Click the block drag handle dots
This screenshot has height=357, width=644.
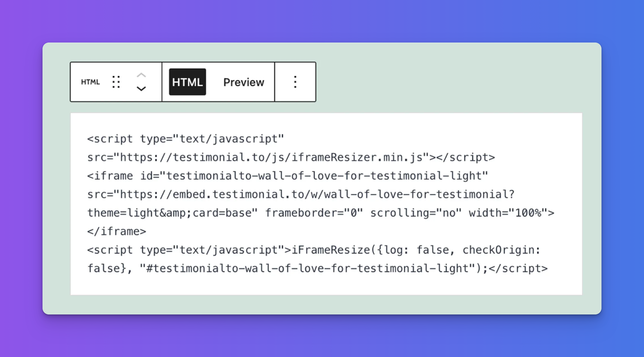116,82
